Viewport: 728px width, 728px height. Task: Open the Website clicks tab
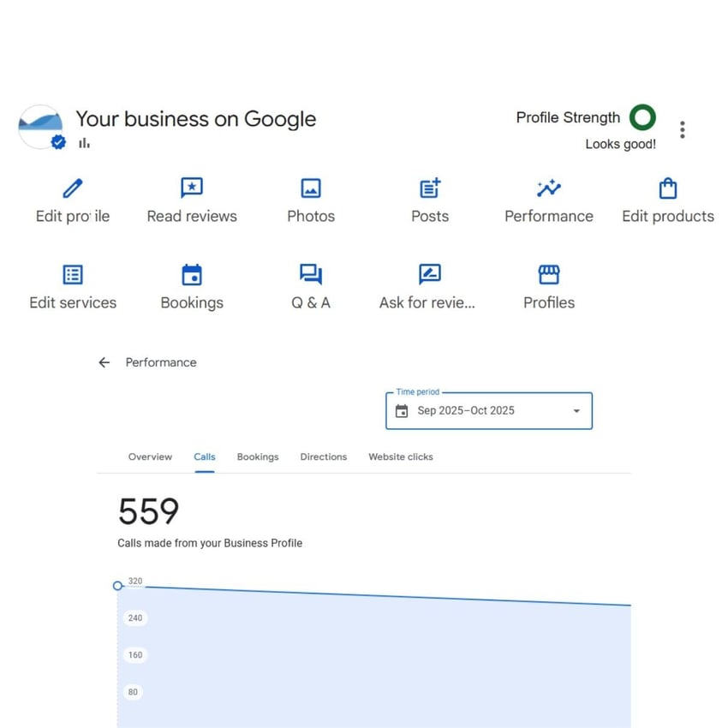click(400, 456)
